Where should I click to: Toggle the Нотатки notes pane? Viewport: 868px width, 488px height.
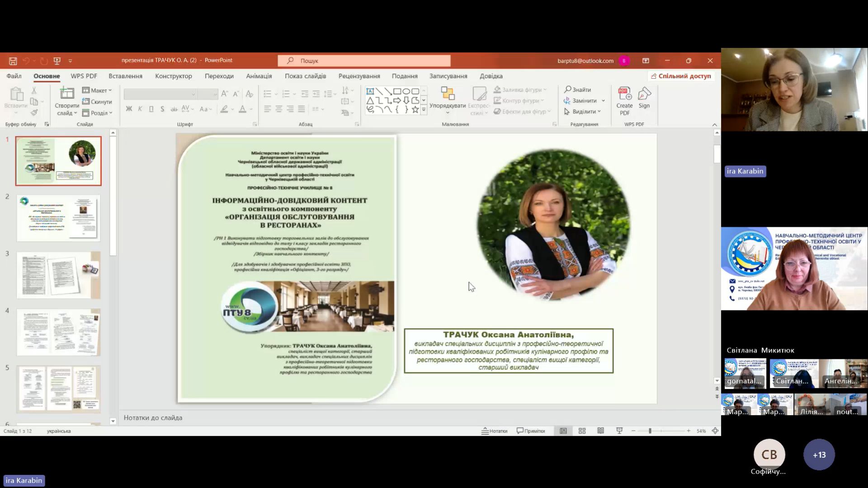[x=494, y=431]
